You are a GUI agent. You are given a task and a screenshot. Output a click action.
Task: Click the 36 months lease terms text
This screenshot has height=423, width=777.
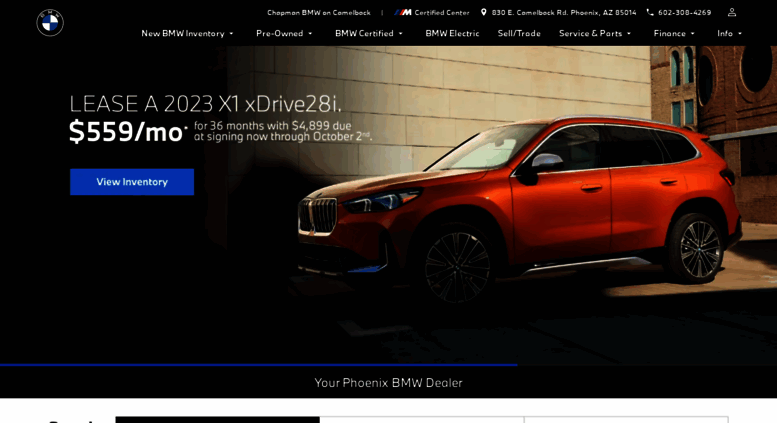click(x=282, y=131)
